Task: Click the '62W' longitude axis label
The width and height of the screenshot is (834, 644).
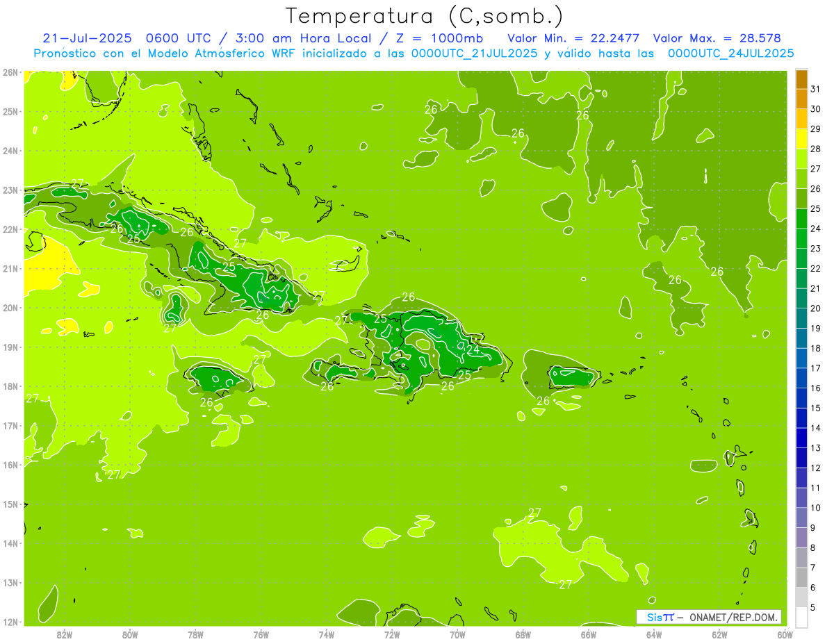Action: [x=719, y=634]
